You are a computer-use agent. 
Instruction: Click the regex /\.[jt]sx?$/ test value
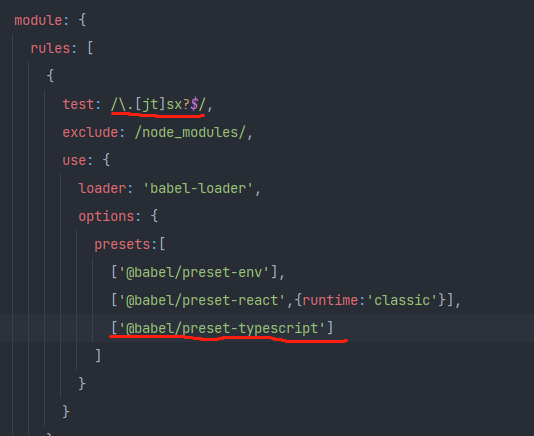(x=158, y=104)
